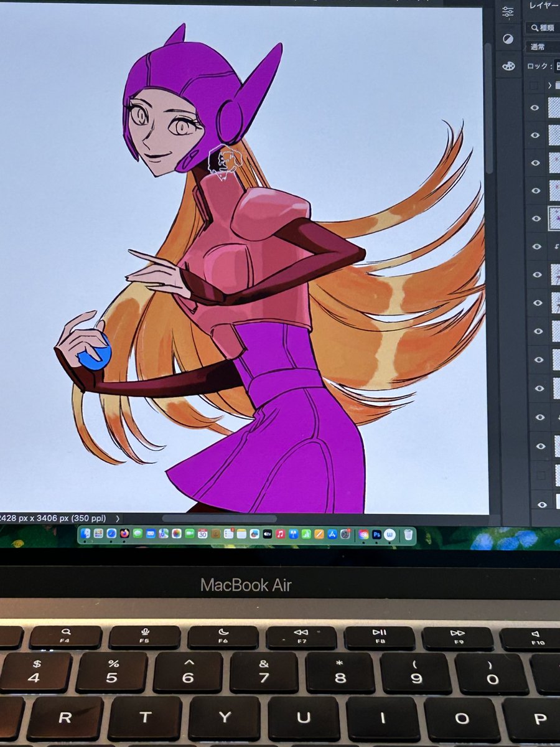Open Creative Cloud from the Dock
This screenshot has width=560, height=747.
point(363,533)
